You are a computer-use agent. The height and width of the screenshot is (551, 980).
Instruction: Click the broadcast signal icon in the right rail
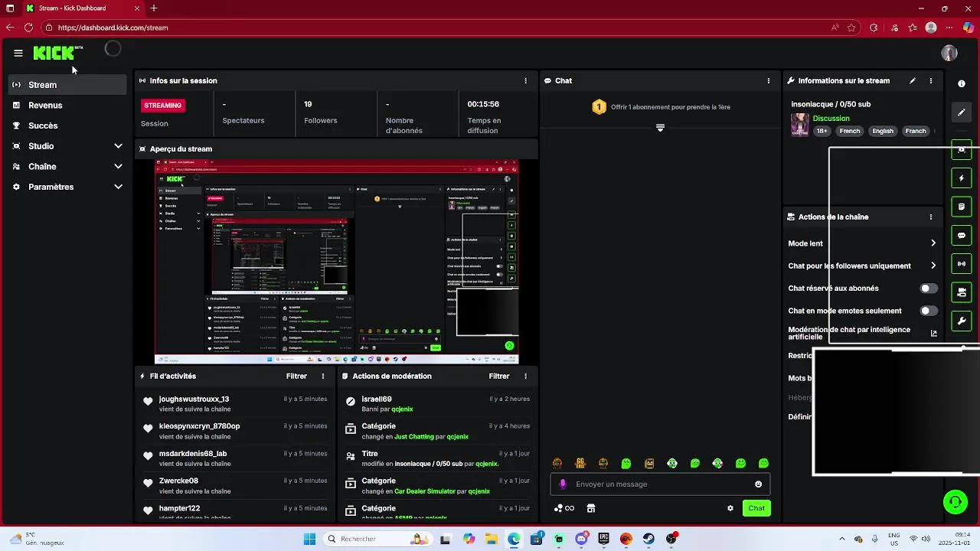click(x=962, y=264)
